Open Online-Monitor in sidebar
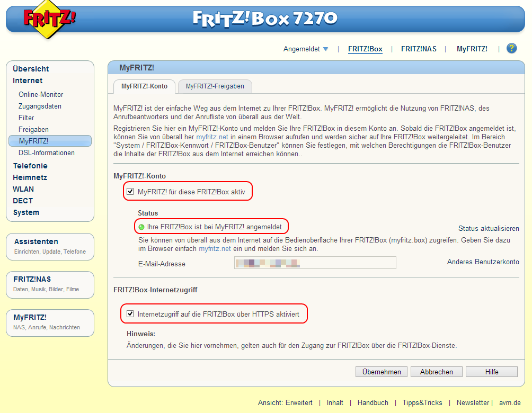532x413 pixels. (41, 95)
